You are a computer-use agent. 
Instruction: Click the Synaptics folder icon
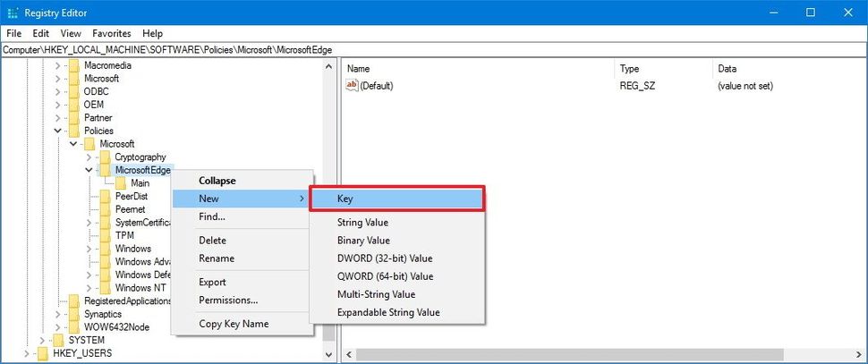73,314
